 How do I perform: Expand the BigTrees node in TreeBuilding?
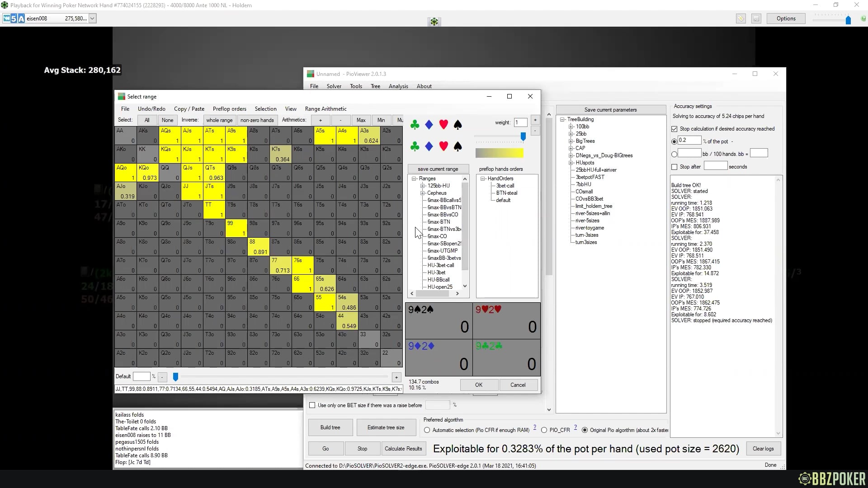click(571, 141)
